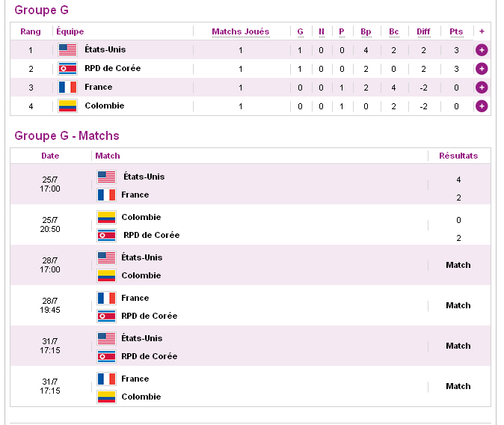
Task: Expand France standings row plus button
Action: [482, 88]
